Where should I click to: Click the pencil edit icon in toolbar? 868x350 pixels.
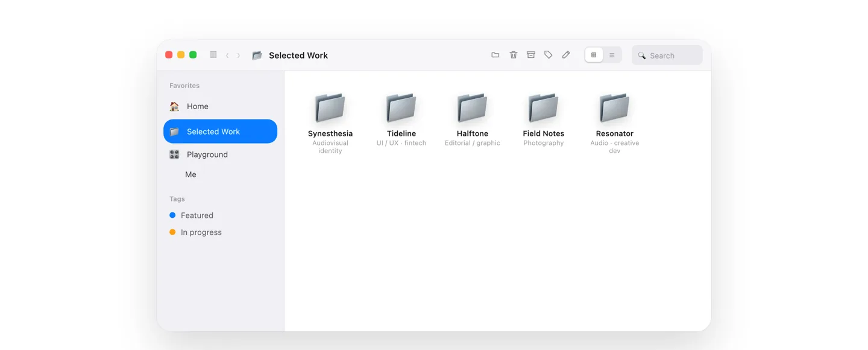[x=566, y=55]
